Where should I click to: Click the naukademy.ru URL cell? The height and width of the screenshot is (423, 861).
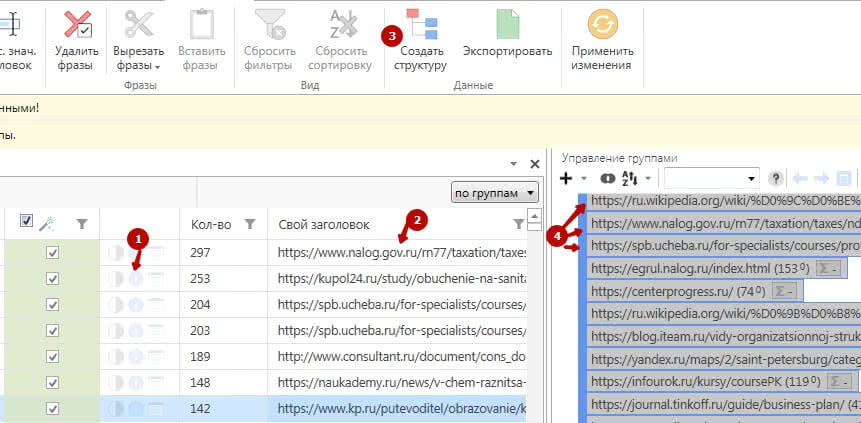[397, 382]
